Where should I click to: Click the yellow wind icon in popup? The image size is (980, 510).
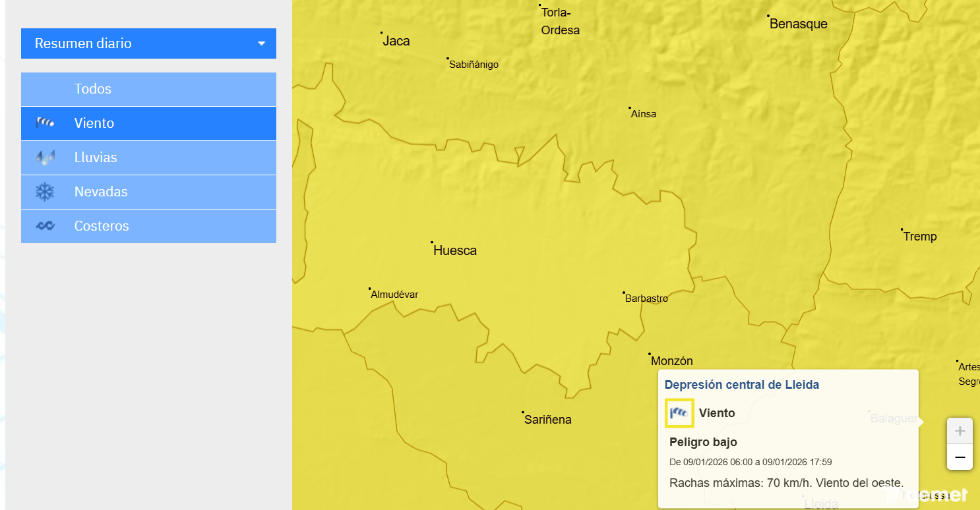click(x=679, y=413)
